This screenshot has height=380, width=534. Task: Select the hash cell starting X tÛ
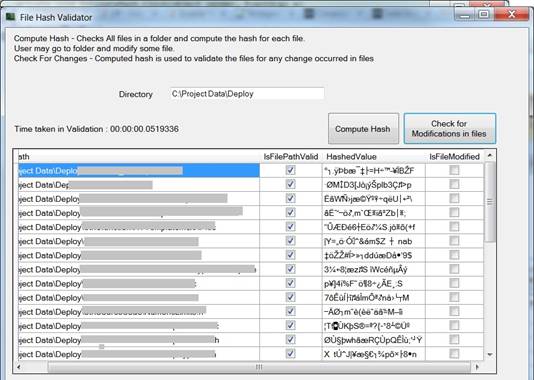[x=374, y=354]
